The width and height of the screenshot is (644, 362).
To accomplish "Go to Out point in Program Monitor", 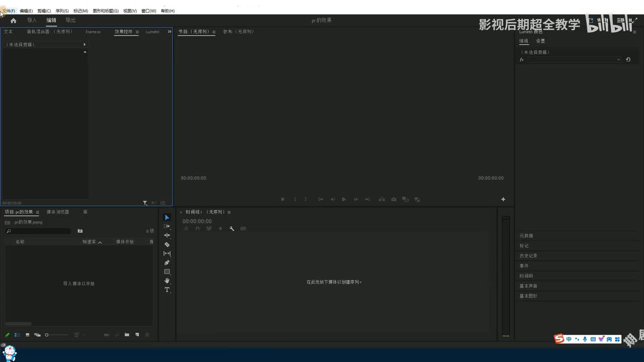I will (x=367, y=199).
